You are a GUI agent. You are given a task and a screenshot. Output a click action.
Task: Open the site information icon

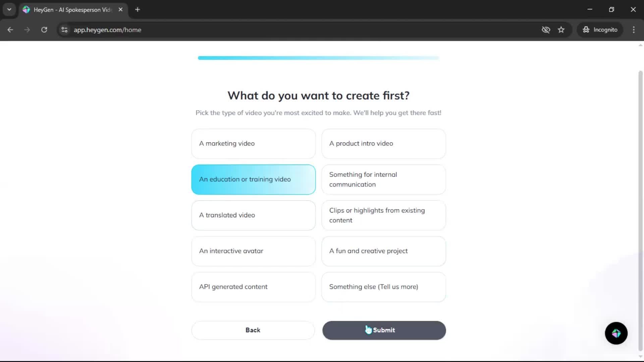coord(64,30)
